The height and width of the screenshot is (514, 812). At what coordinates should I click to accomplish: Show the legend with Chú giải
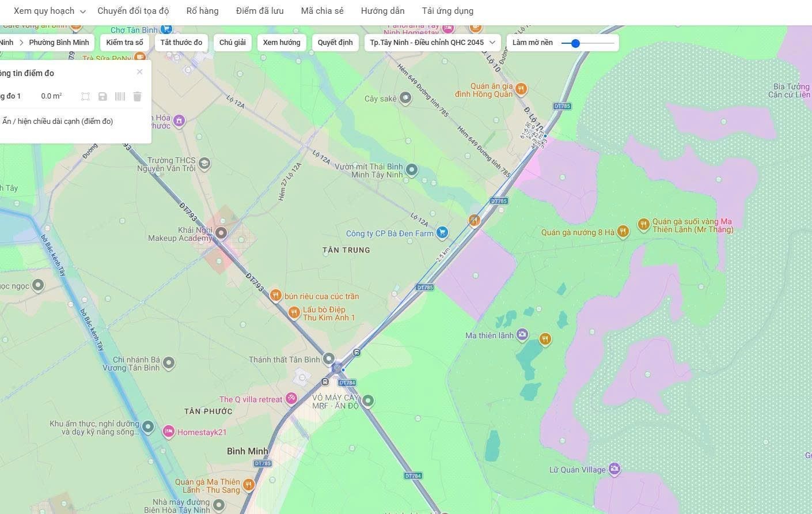tap(233, 43)
